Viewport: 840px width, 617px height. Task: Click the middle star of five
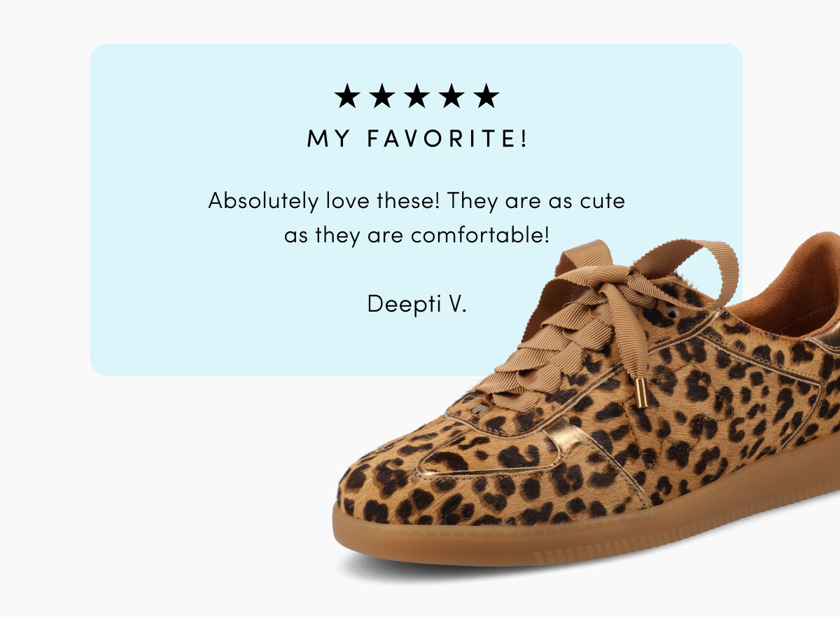[416, 96]
